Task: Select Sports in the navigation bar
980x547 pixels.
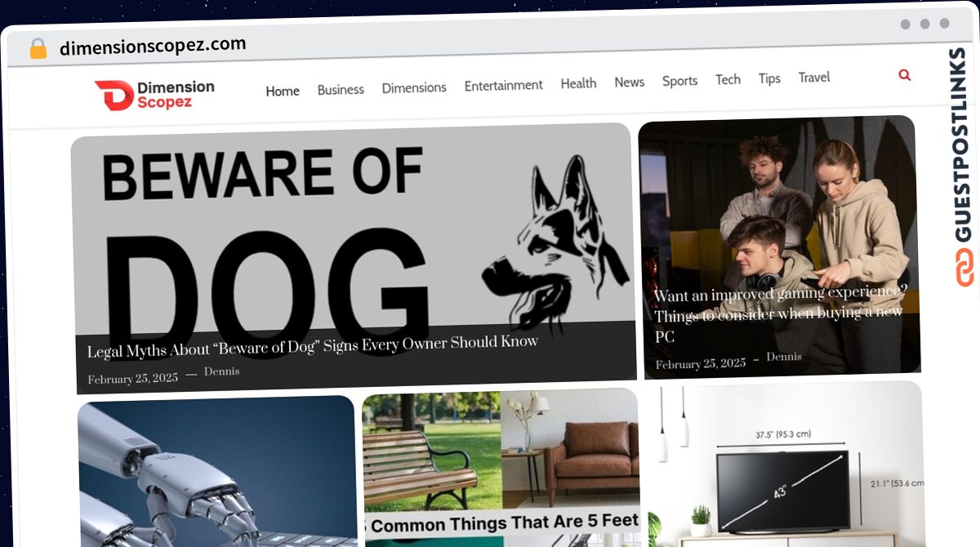Action: coord(679,81)
